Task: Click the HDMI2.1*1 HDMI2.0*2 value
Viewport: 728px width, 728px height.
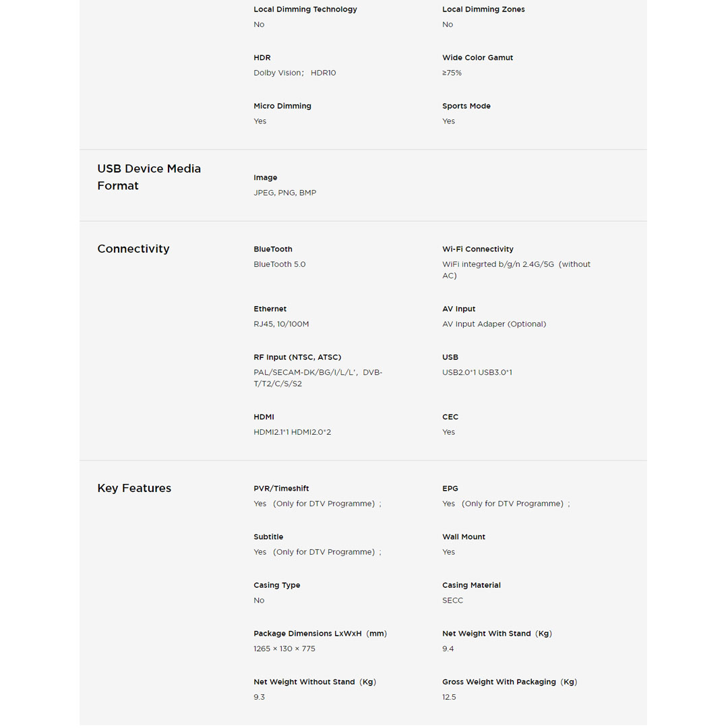Action: pos(293,432)
